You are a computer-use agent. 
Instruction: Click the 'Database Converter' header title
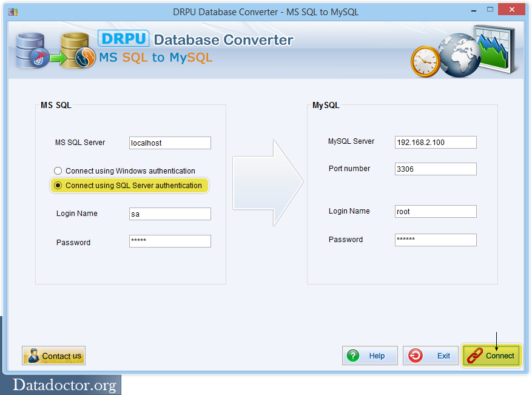223,40
